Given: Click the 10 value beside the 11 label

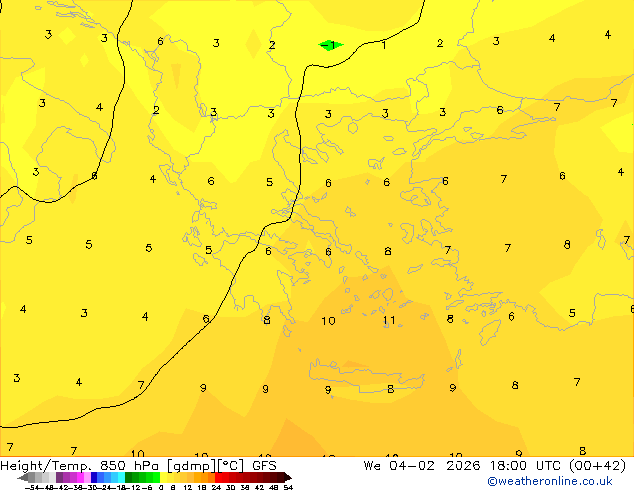Looking at the screenshot, I should tap(328, 321).
